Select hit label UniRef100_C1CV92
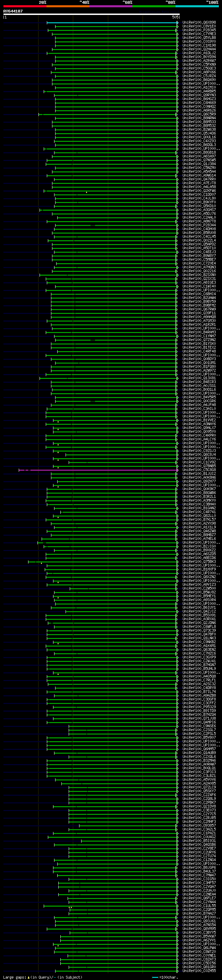 pos(199,462)
